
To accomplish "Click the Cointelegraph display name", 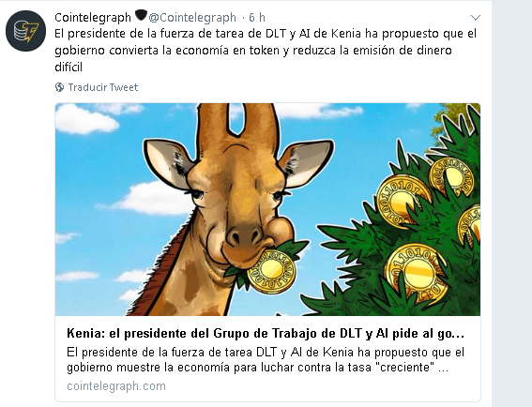I will (93, 17).
